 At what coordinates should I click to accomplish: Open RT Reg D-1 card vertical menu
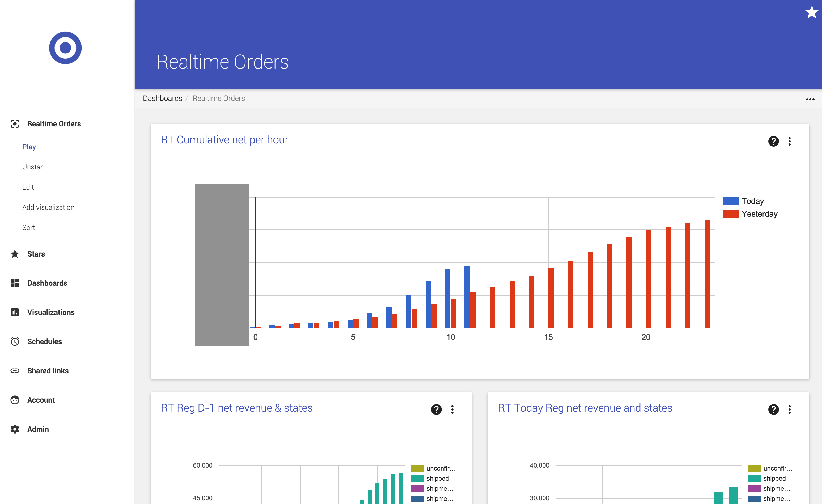pos(452,409)
